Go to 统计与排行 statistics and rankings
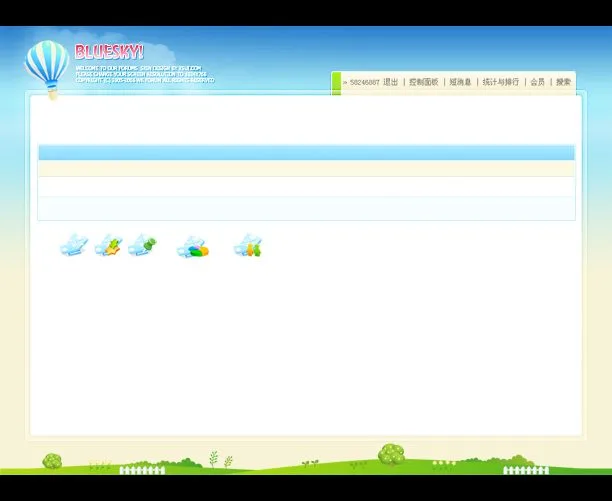Viewport: 612px width, 501px height. (500, 83)
